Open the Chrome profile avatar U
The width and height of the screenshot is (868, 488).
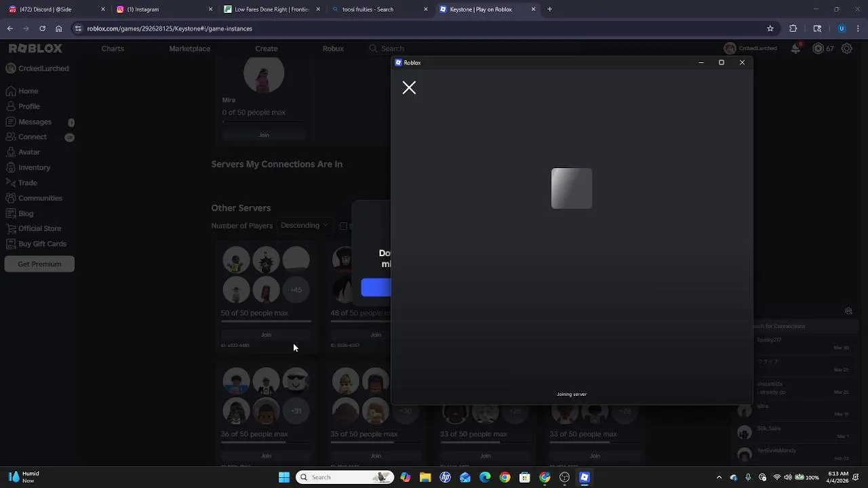[842, 28]
